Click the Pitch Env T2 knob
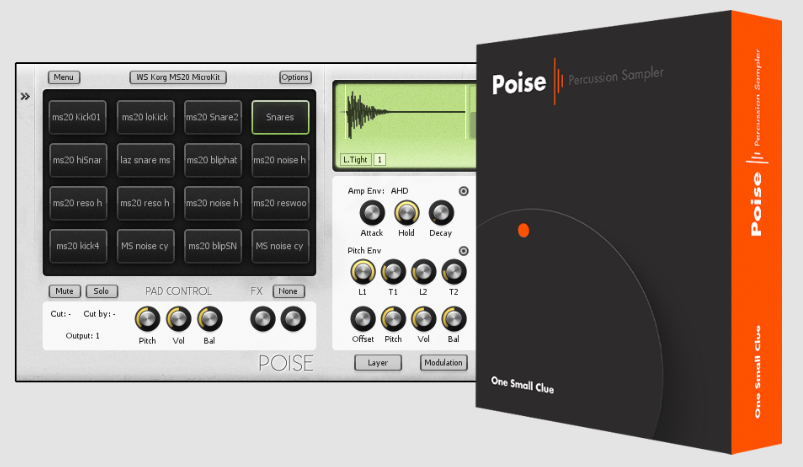Image resolution: width=803 pixels, height=467 pixels. [x=454, y=272]
